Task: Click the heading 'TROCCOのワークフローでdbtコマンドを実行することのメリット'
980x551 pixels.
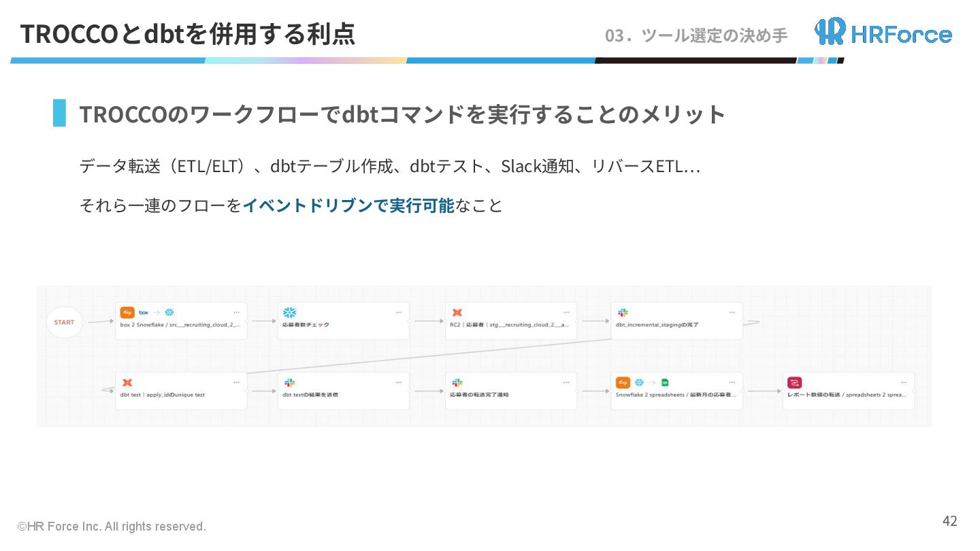Action: 403,114
